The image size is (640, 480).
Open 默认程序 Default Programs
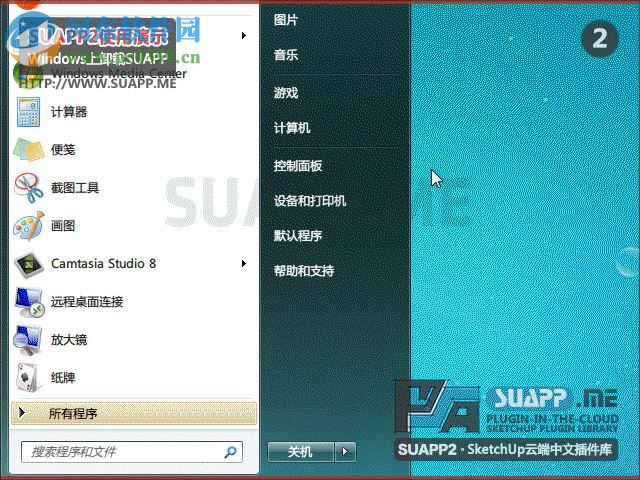(x=298, y=236)
